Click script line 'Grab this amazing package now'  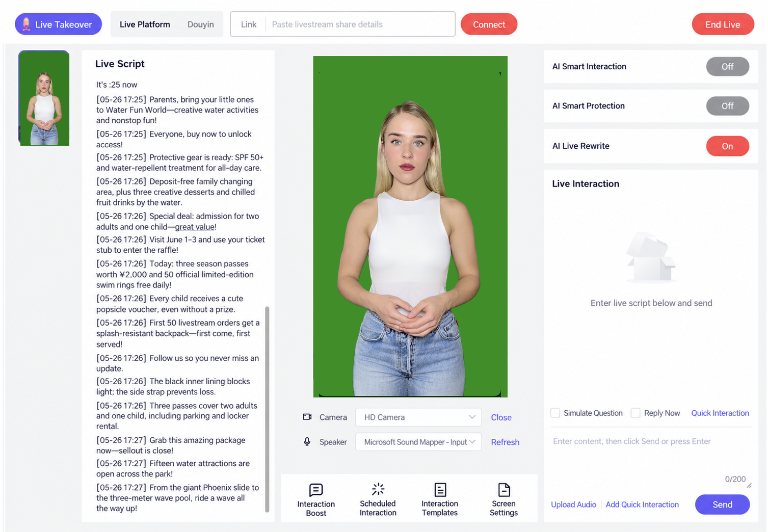(x=171, y=445)
